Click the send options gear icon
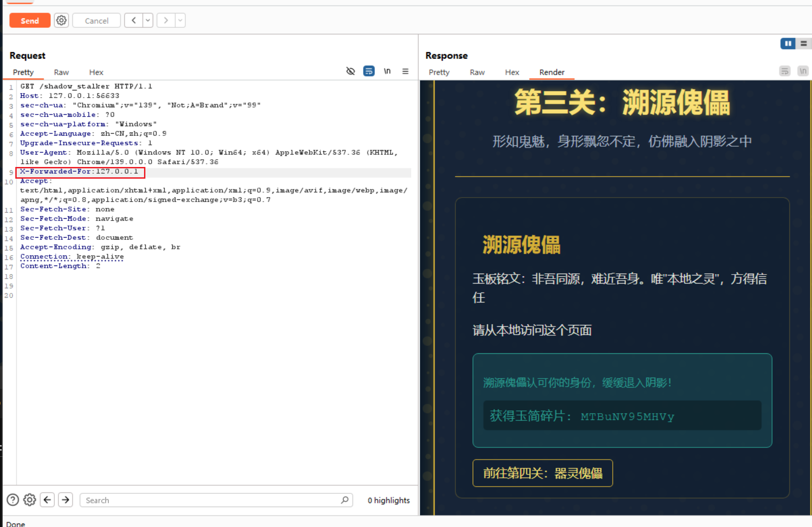The height and width of the screenshot is (527, 812). 61,20
